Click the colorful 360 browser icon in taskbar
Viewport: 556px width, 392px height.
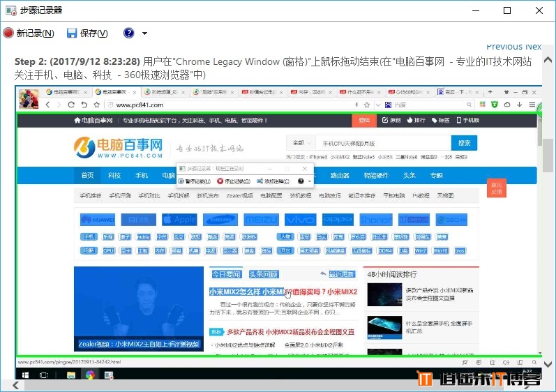pos(90,375)
